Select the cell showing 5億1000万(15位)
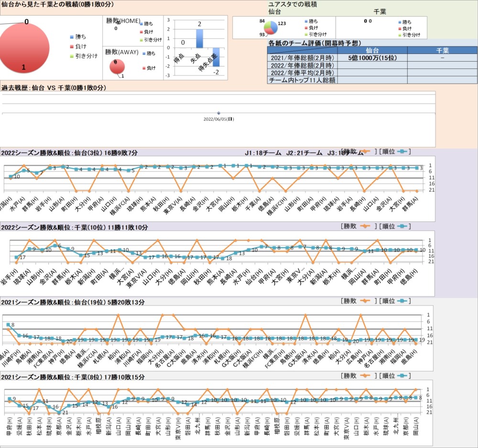 (372, 57)
